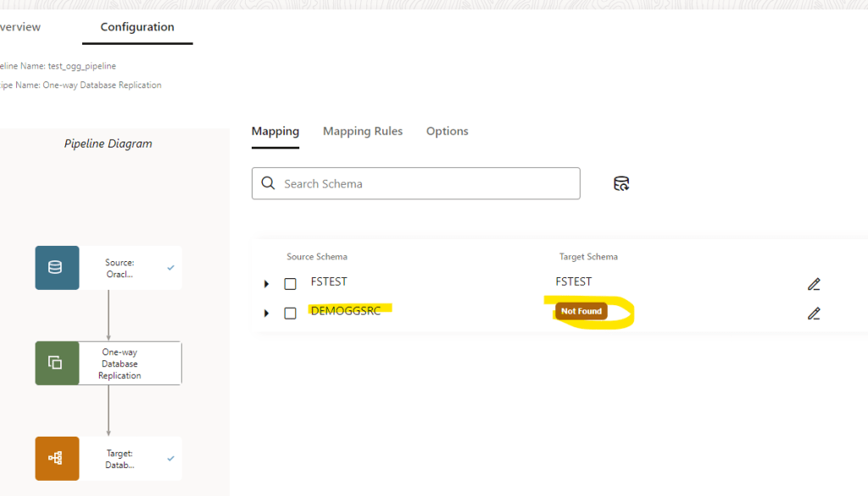This screenshot has height=496, width=868.
Task: Edit the FSTEST schema mapping with pencil
Action: [814, 284]
